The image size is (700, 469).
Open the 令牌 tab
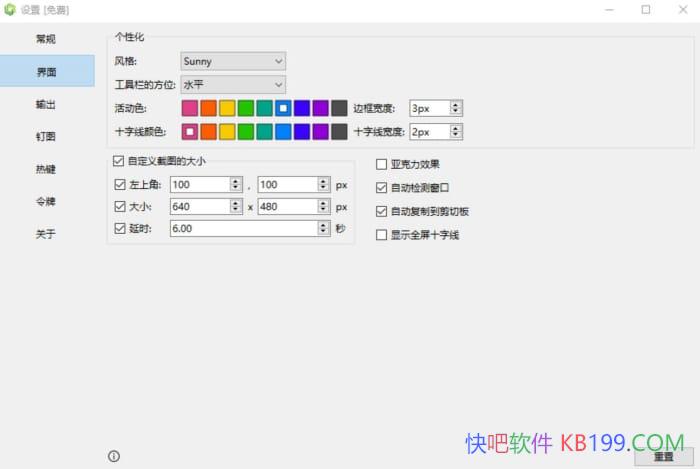click(x=46, y=201)
